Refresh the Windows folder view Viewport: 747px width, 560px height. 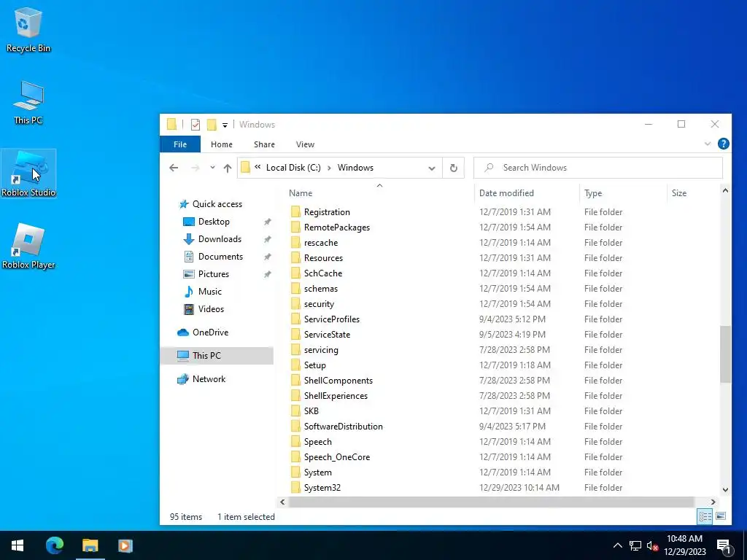click(454, 168)
